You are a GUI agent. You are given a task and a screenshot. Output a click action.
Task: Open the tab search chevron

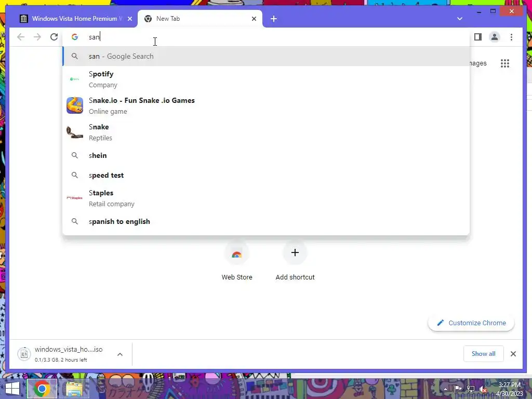[x=460, y=19]
